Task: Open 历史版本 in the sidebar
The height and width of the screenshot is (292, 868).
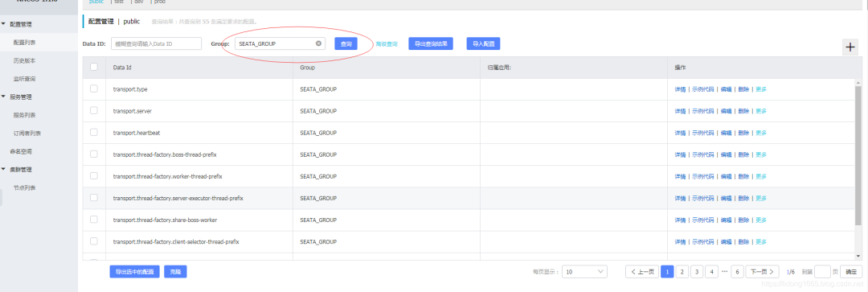Action: (x=24, y=60)
